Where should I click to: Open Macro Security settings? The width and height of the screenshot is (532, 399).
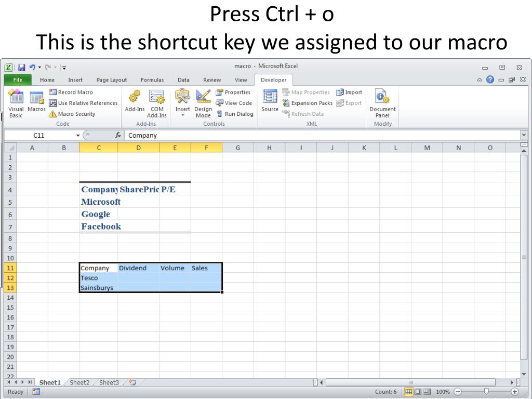coord(72,114)
